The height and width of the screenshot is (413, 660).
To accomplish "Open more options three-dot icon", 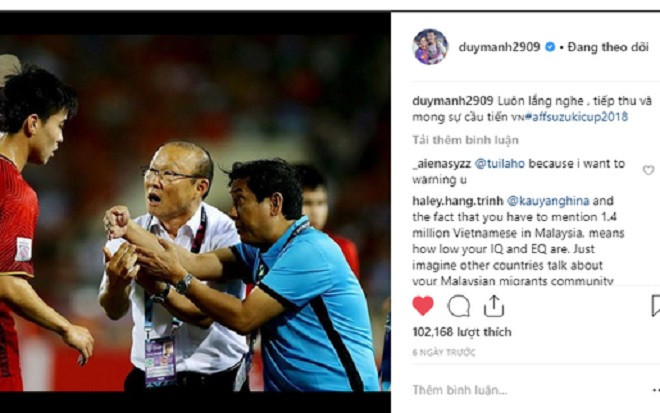I will click(656, 390).
